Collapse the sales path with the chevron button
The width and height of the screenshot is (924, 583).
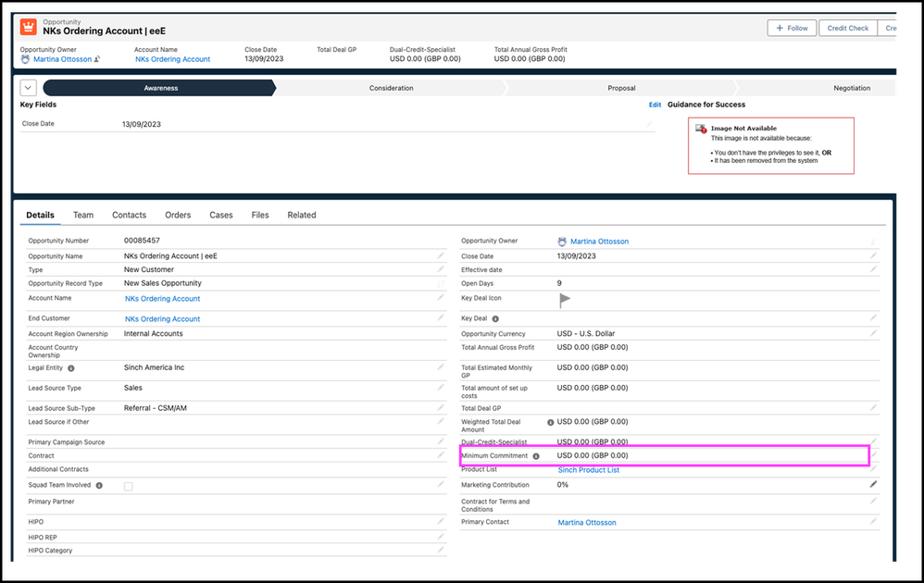[29, 88]
